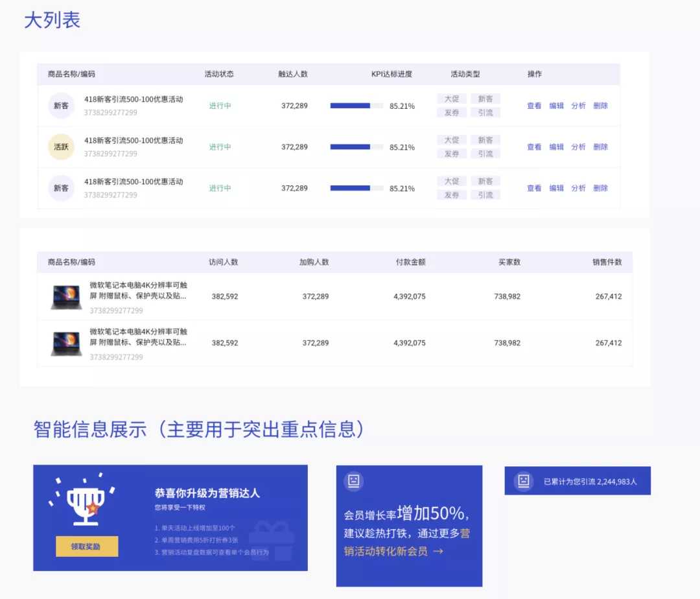700x599 pixels.
Task: Toggle the 引流 tag in the third row
Action: pyautogui.click(x=485, y=195)
